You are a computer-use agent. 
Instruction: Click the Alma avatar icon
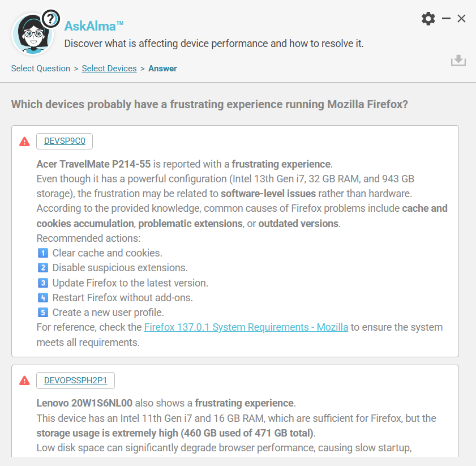tap(32, 35)
